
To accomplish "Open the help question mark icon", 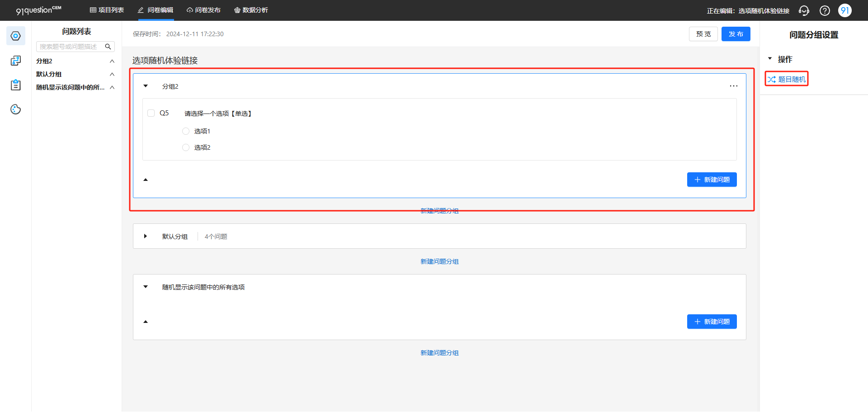I will coord(825,10).
